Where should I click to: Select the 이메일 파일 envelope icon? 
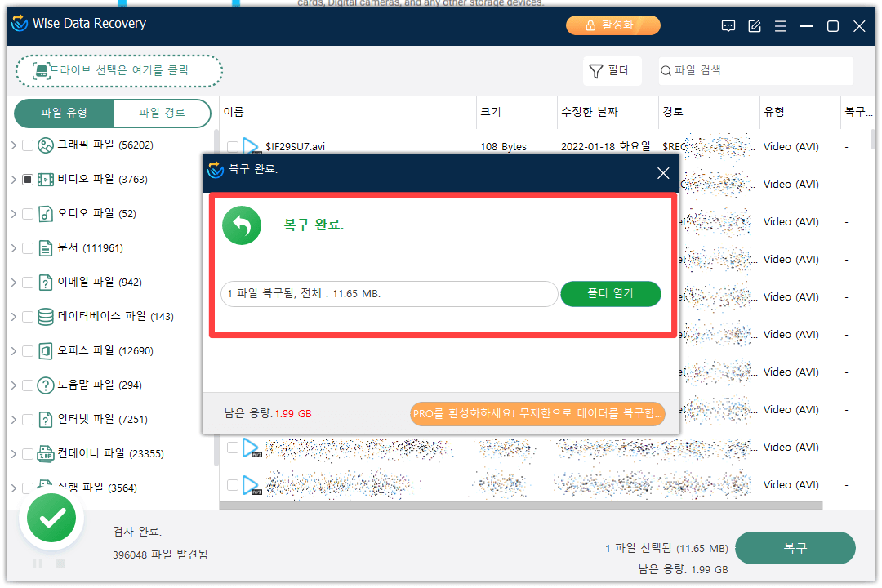tap(47, 282)
